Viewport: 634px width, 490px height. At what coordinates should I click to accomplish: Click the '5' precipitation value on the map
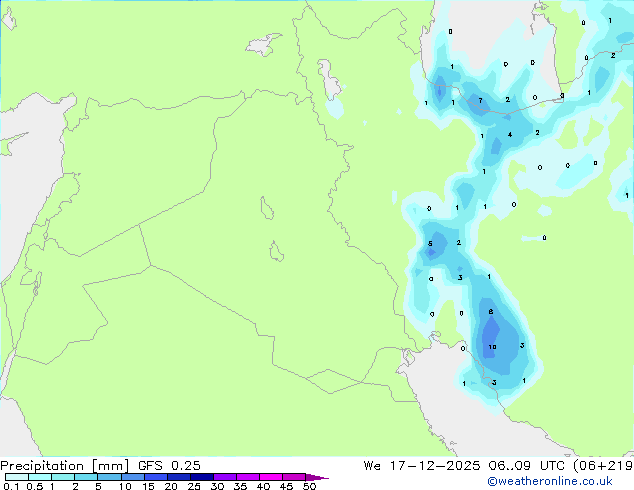[x=430, y=244]
